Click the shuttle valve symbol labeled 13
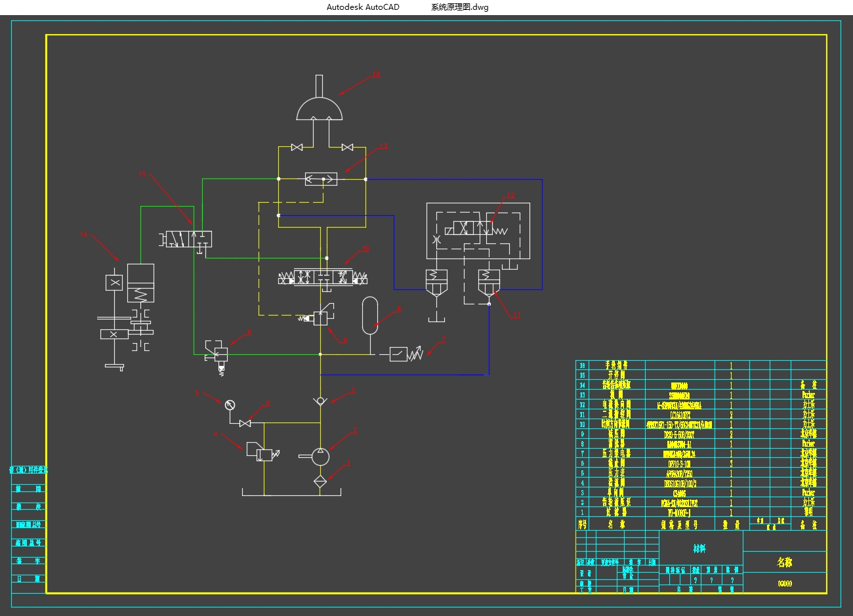Screen dimensions: 853x616 tap(322, 178)
